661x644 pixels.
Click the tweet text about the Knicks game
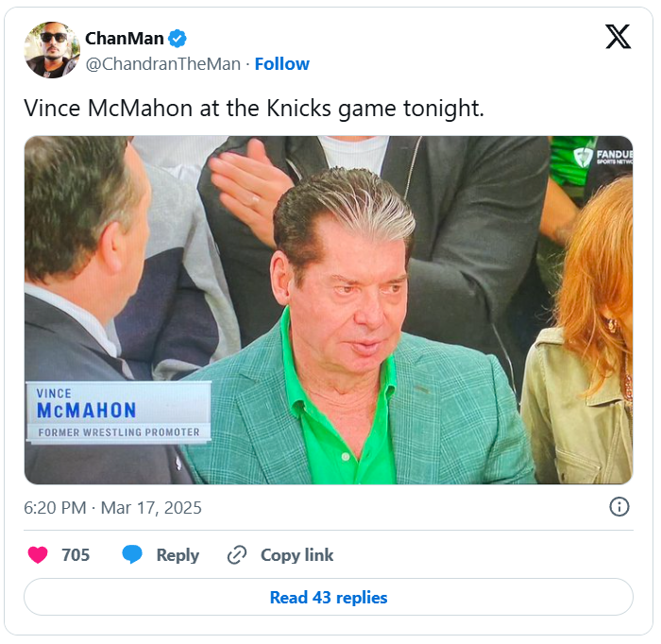click(253, 108)
